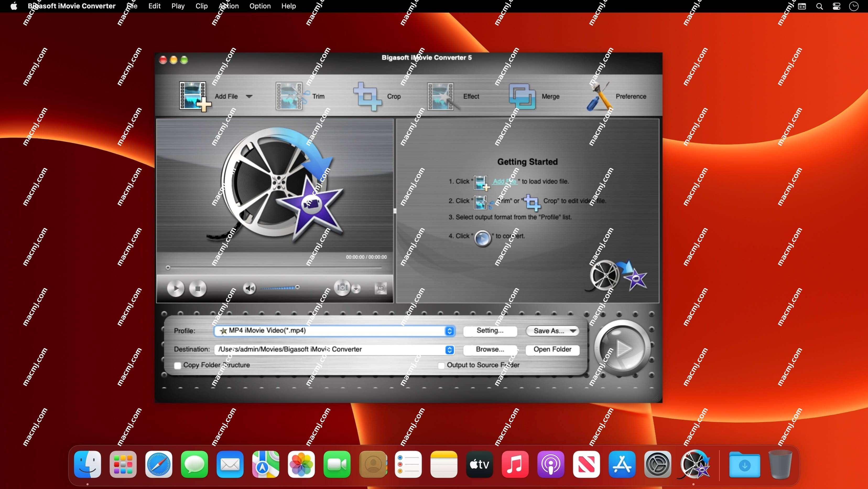Click the 00:00:00 / 00:00:00 time display

tap(366, 257)
